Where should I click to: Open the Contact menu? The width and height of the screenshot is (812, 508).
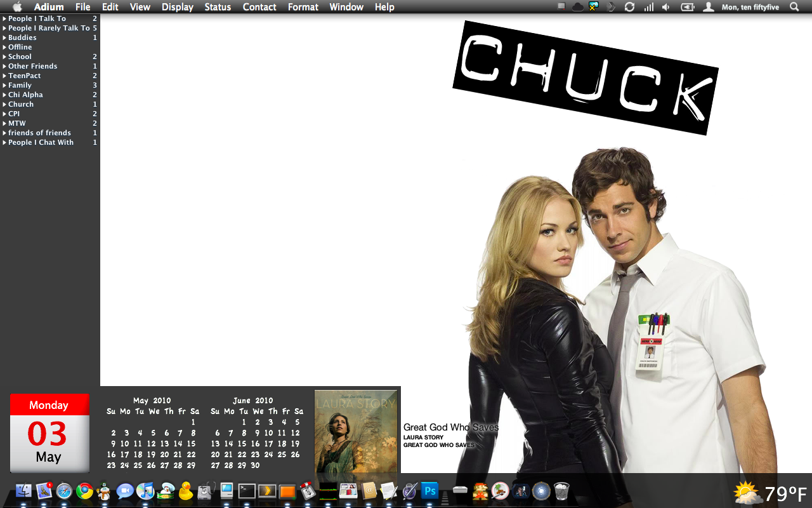(x=259, y=7)
